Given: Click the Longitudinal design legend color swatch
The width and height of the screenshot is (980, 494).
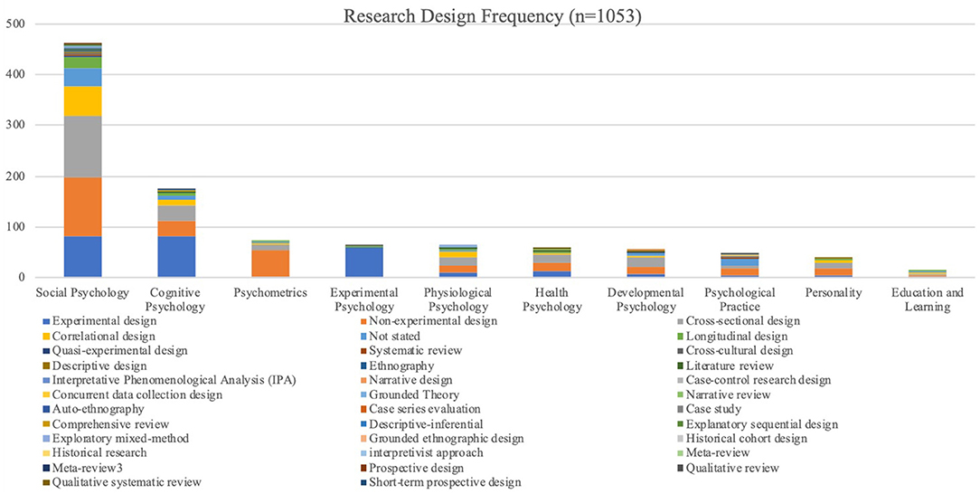Looking at the screenshot, I should 680,337.
